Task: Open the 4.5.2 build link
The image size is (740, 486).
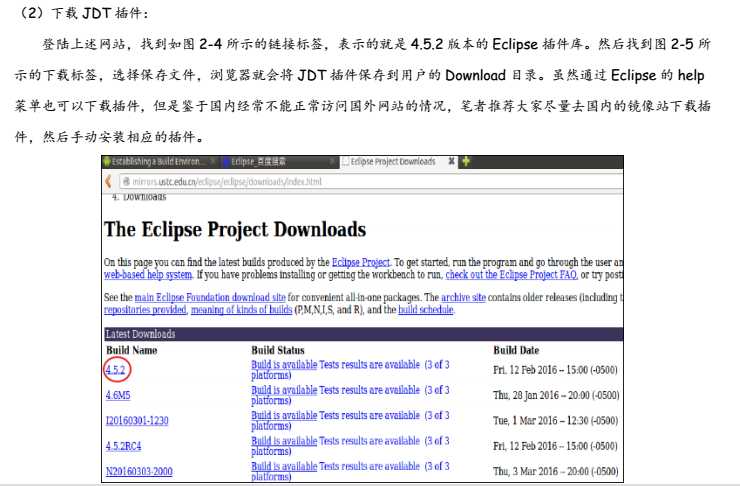Action: 116,369
